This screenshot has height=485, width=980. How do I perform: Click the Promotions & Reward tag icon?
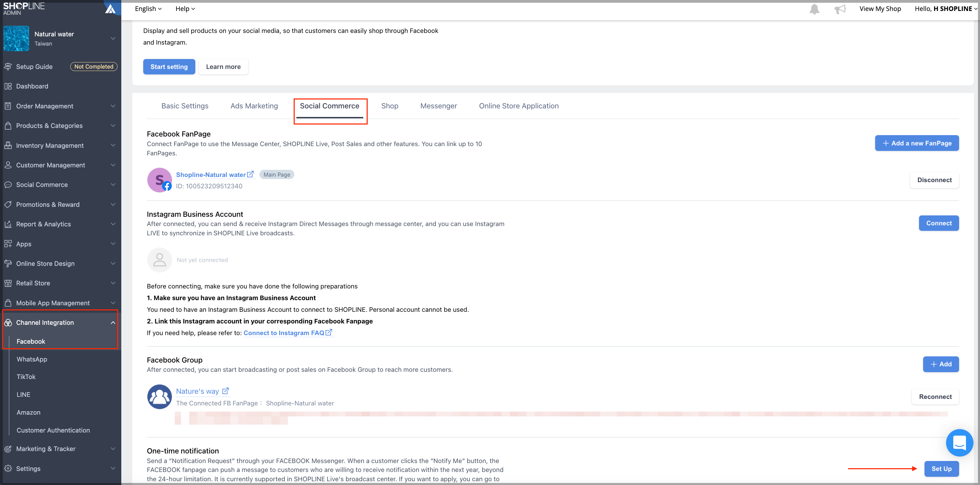click(x=8, y=204)
